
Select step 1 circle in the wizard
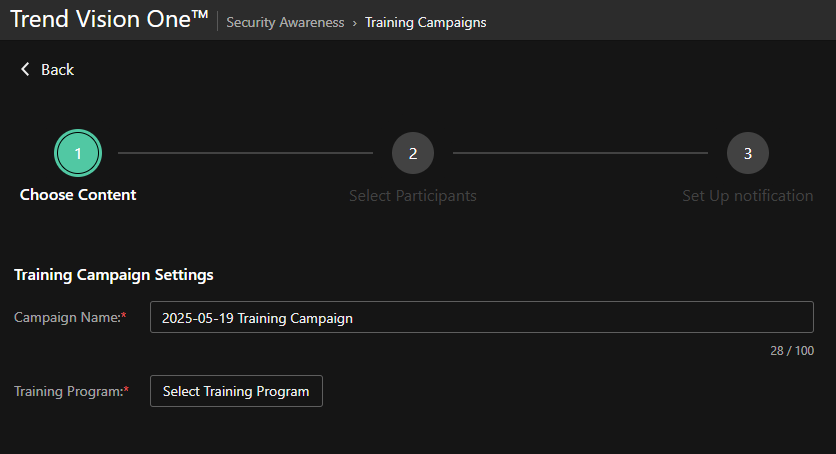tap(78, 153)
